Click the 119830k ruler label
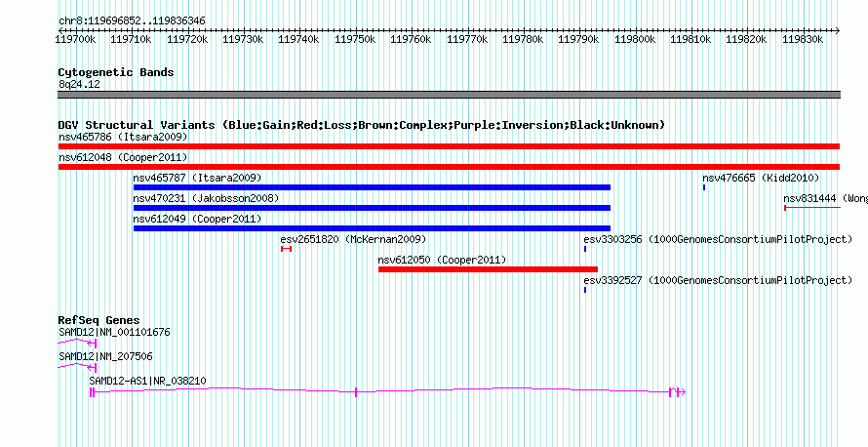This screenshot has height=447, width=868. [803, 39]
